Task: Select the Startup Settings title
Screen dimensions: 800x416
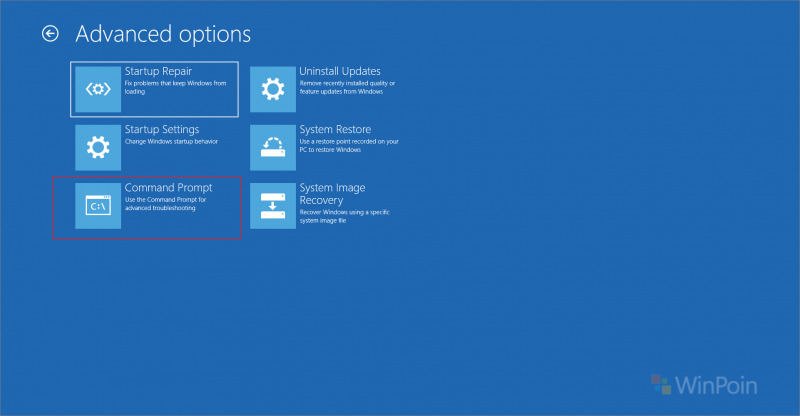Action: pyautogui.click(x=162, y=130)
